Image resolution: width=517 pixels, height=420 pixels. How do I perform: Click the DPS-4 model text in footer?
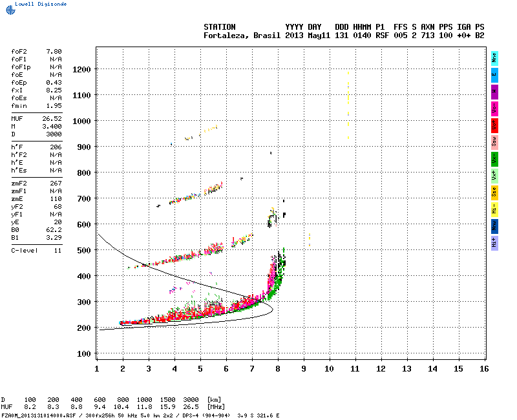coord(191,415)
